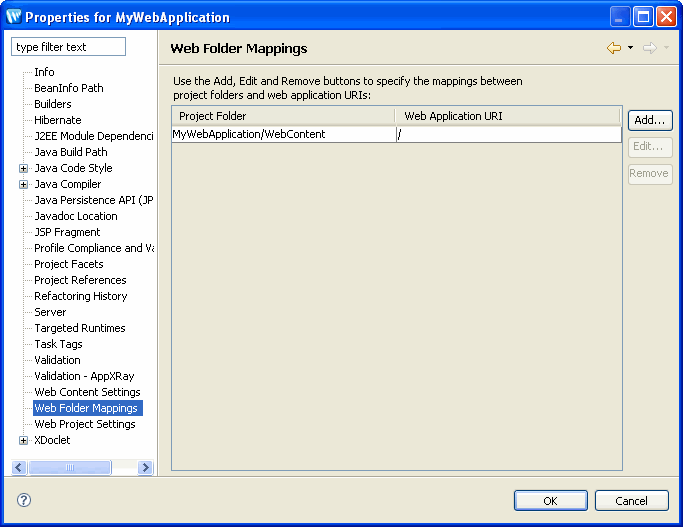Select J2EE Module Dependencies item
Screen dimensions: 683x527
click(94, 136)
